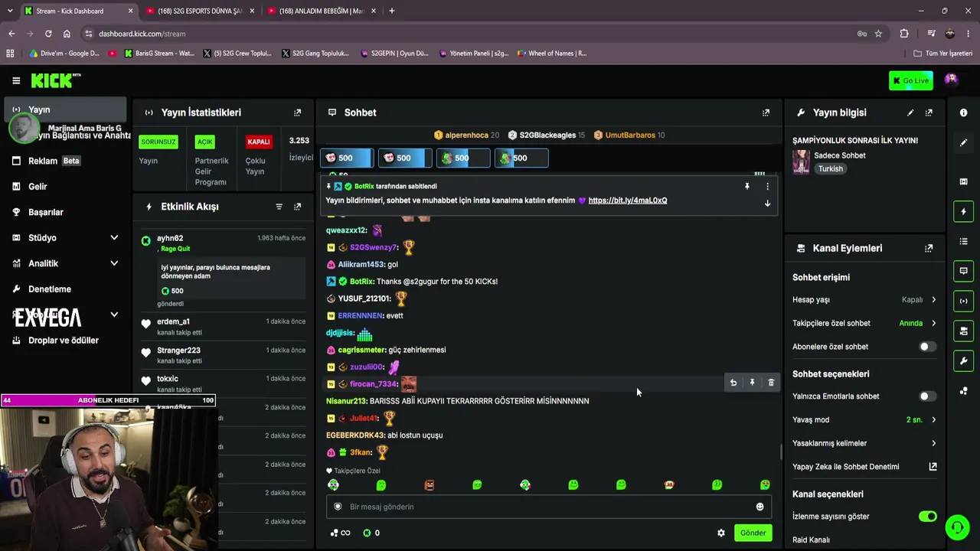The height and width of the screenshot is (551, 980).
Task: Open Yapay Zeka ile Sohbet Denetimi external link
Action: tap(933, 466)
